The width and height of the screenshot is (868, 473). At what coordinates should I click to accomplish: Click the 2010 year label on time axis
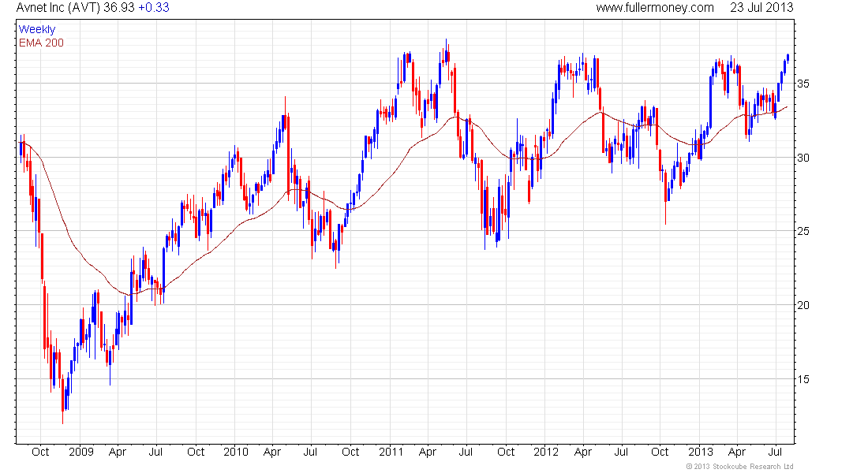tap(236, 452)
